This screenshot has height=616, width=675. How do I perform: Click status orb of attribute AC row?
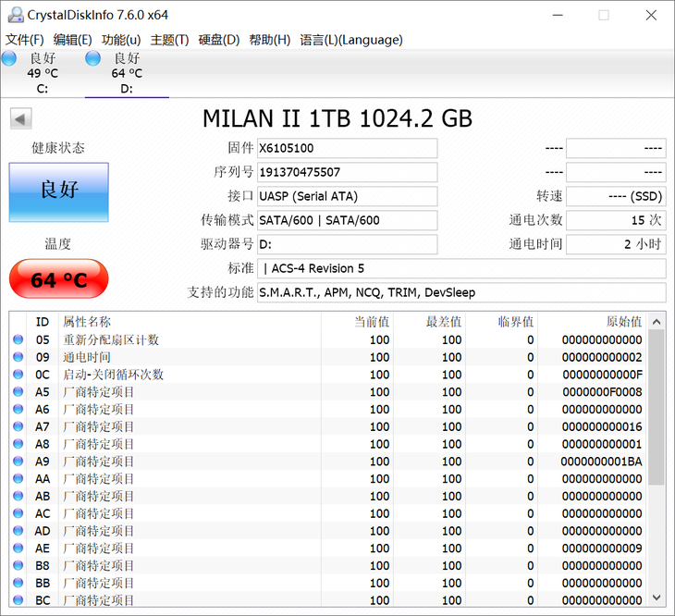pos(18,513)
